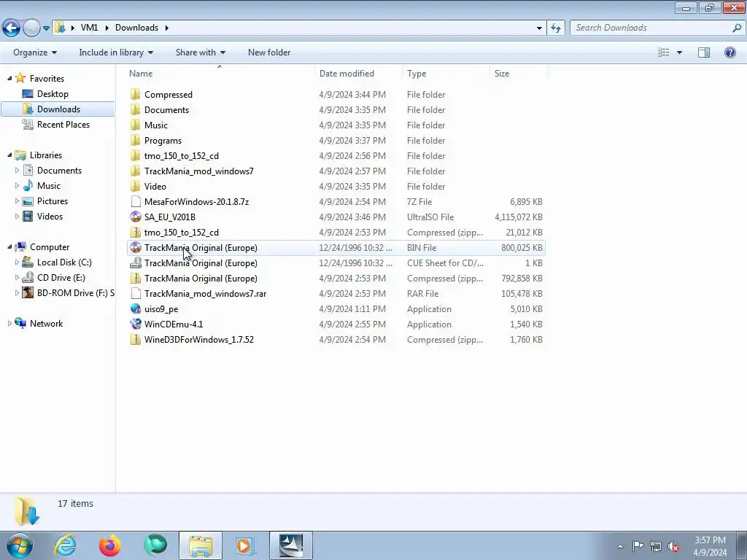Select the WineD3DForWindows_1.7.52 zip icon
This screenshot has height=560, width=747.
[x=135, y=339]
